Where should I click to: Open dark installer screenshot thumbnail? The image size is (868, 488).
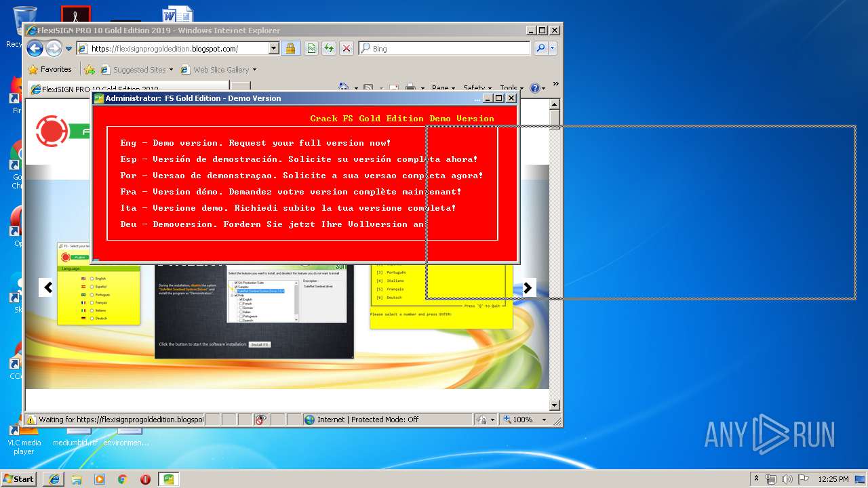pos(254,310)
